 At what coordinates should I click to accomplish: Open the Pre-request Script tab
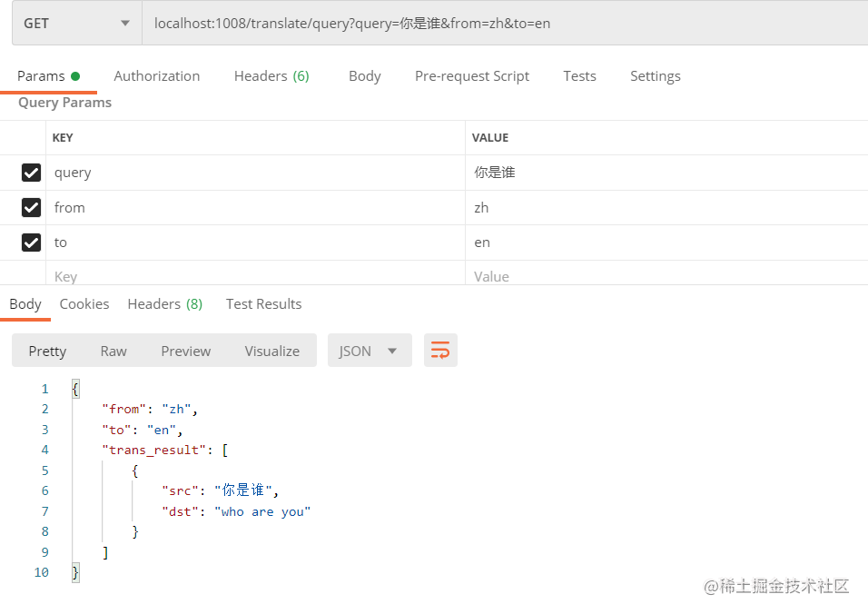tap(471, 76)
